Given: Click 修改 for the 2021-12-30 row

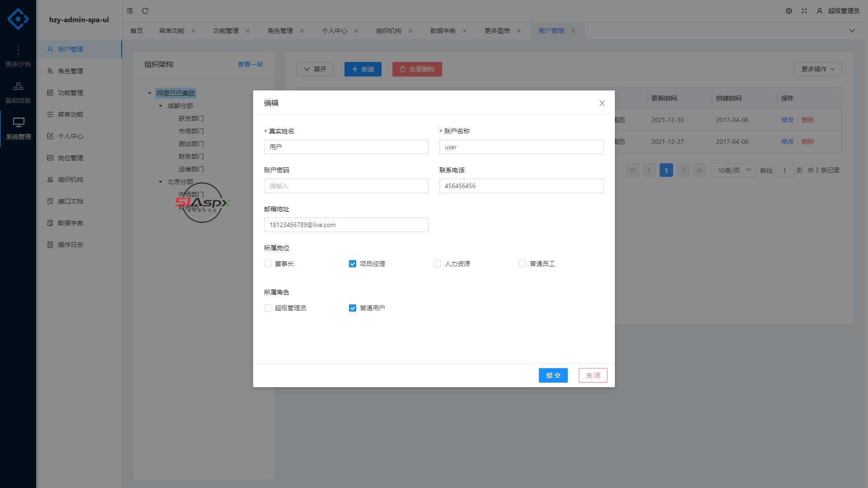Looking at the screenshot, I should pyautogui.click(x=788, y=120).
